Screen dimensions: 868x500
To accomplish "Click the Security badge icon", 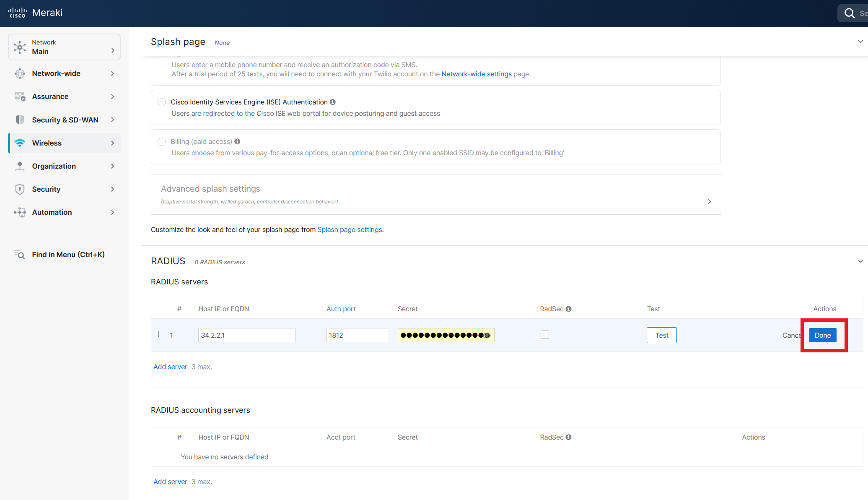I will pos(20,189).
